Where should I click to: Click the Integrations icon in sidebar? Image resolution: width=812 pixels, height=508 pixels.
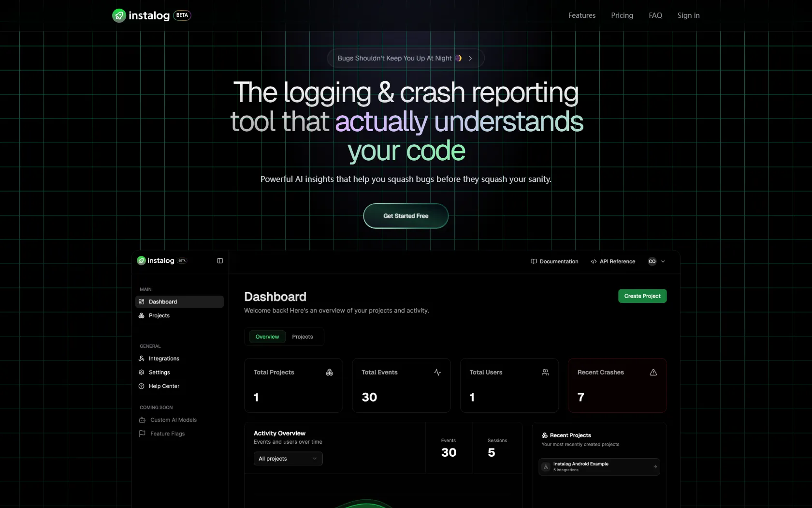(142, 359)
